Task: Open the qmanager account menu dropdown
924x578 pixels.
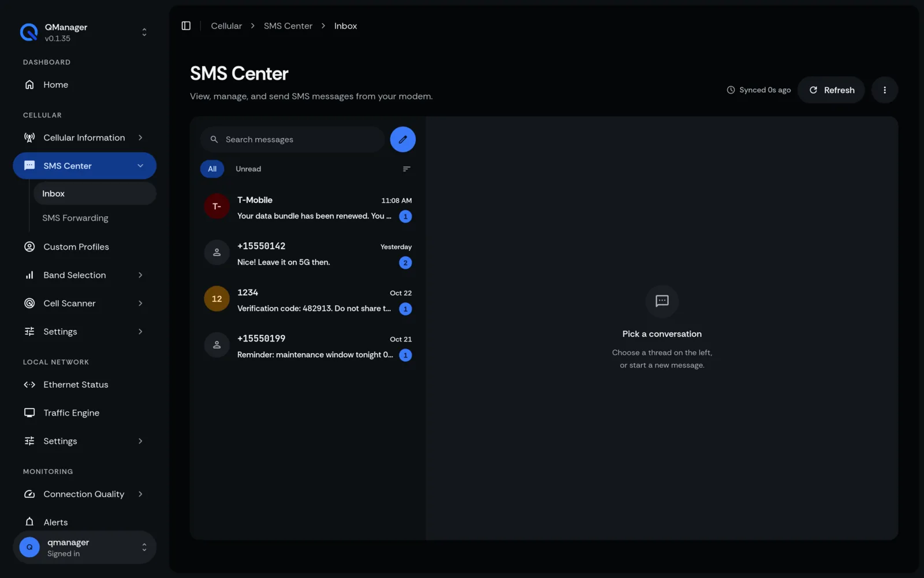Action: click(144, 547)
